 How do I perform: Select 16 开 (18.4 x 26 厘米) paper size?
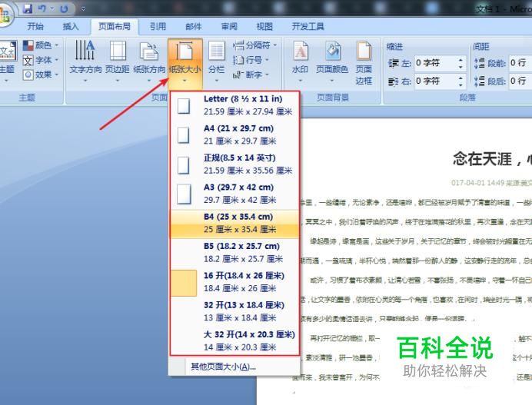point(234,282)
